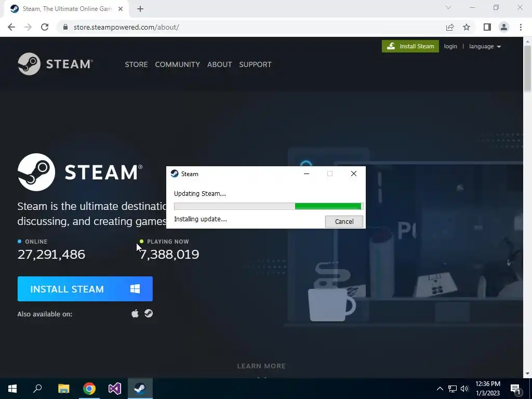View site information via lock icon
Screen dimensions: 532x399
click(66, 27)
